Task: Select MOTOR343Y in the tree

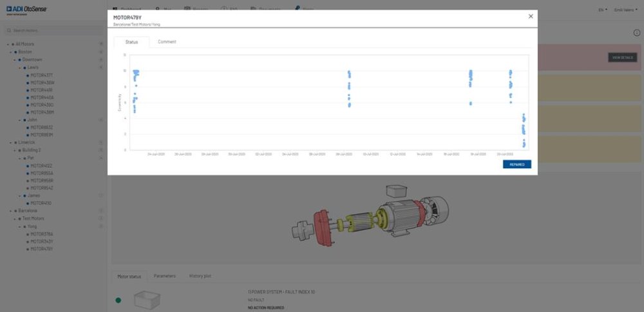Action: pyautogui.click(x=41, y=241)
